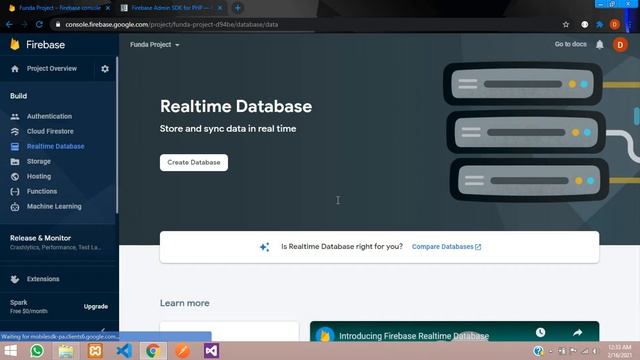Open Project Overview home icon
The image size is (640, 360).
click(x=15, y=69)
